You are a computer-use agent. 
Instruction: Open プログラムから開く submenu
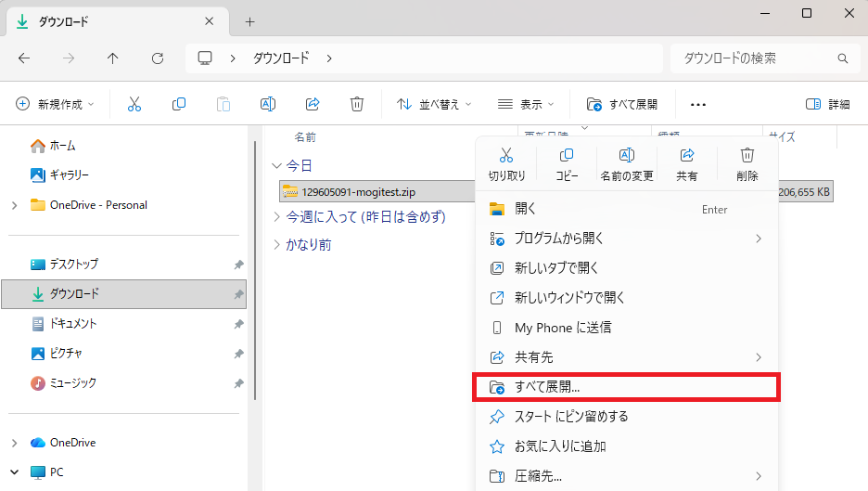pos(627,239)
